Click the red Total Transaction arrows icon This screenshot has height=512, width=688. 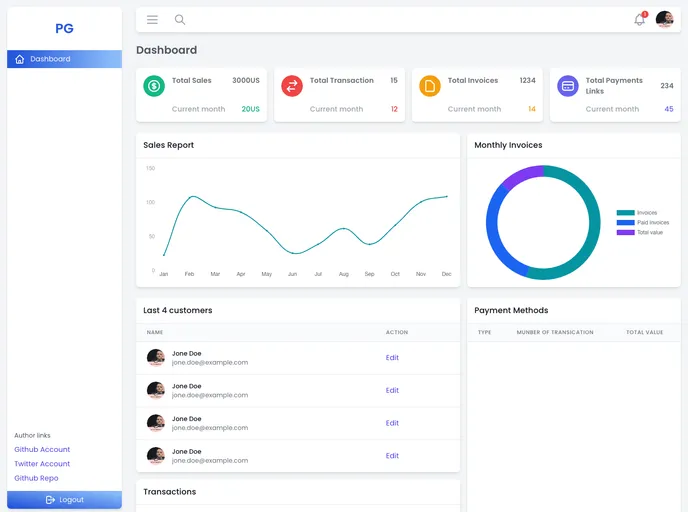click(292, 86)
